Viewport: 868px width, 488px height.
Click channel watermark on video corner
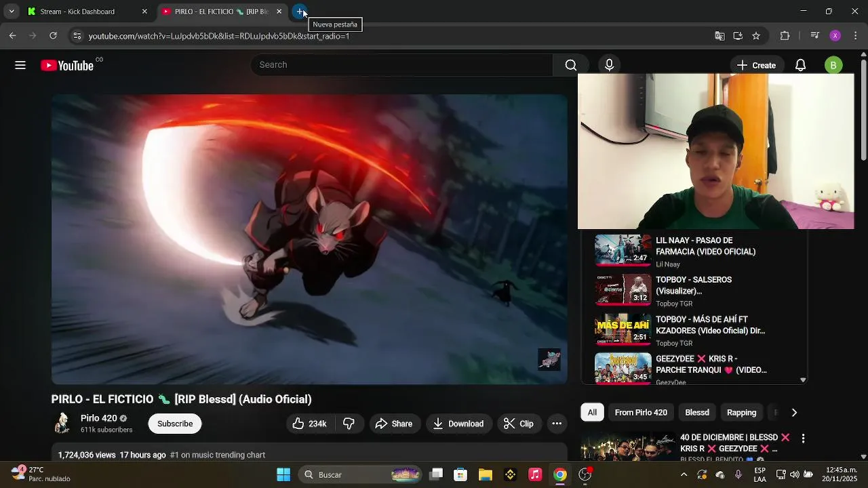pyautogui.click(x=549, y=360)
